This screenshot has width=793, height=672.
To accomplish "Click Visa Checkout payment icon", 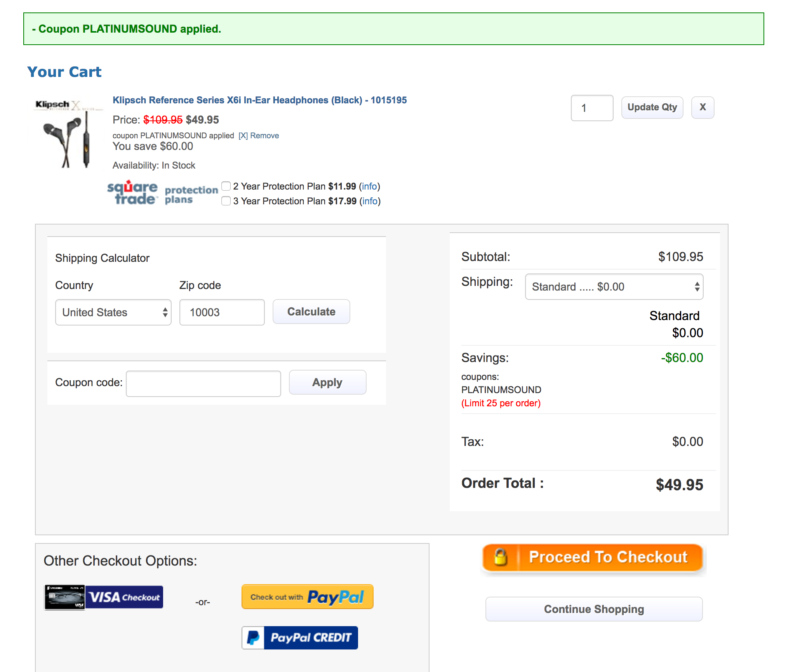I will tap(104, 597).
